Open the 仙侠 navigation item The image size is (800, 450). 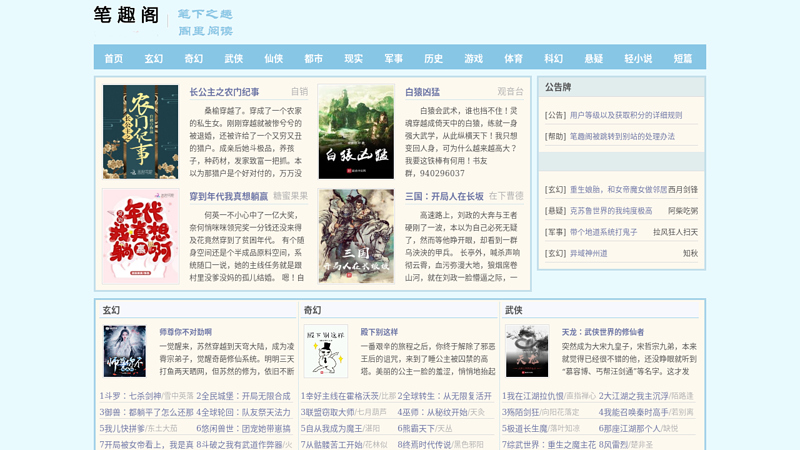273,59
